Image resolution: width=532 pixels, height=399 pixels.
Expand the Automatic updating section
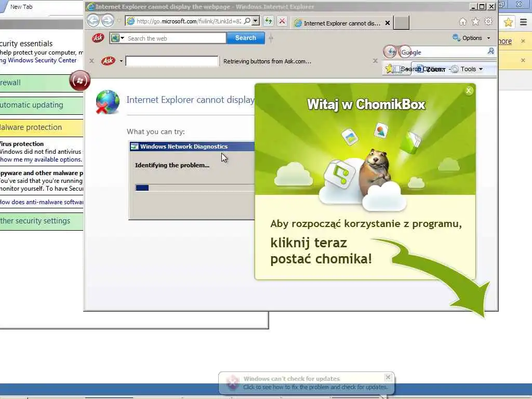pos(42,105)
